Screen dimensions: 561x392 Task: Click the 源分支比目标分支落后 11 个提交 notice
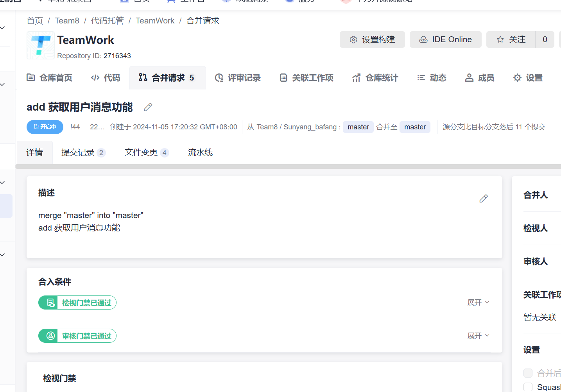point(494,127)
